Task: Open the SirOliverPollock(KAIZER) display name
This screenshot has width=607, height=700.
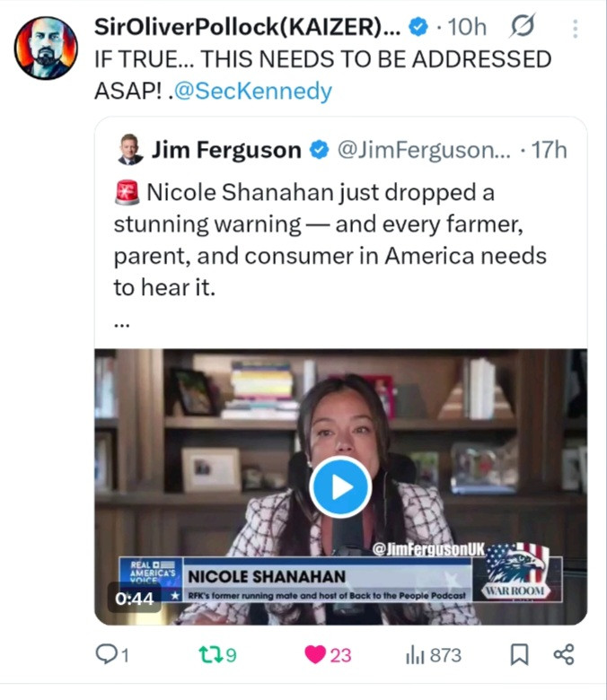Action: pos(248,27)
